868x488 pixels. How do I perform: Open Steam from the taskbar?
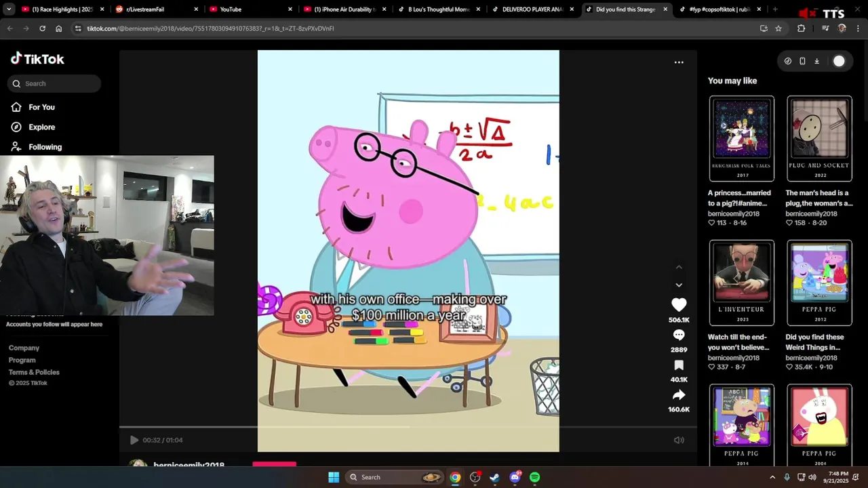[495, 477]
